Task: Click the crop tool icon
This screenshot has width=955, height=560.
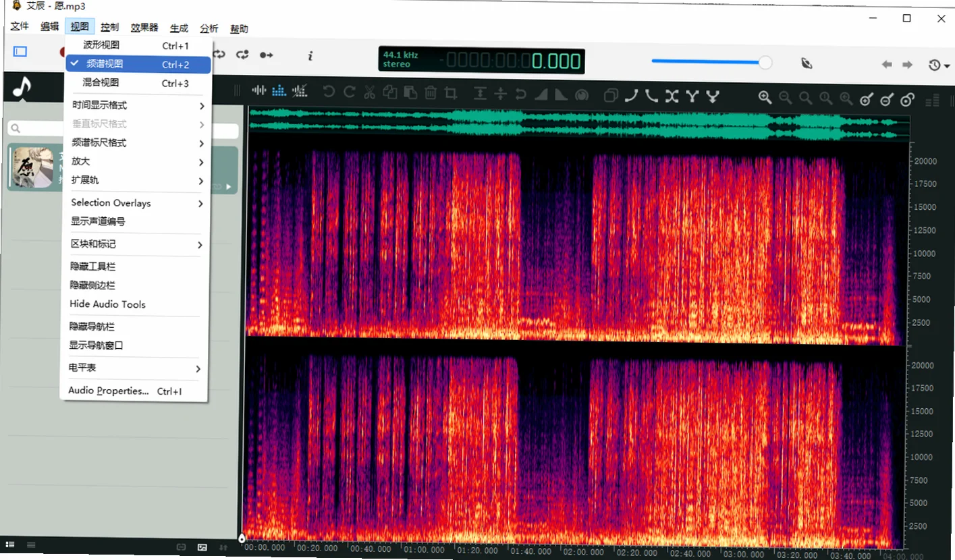Action: click(x=452, y=92)
